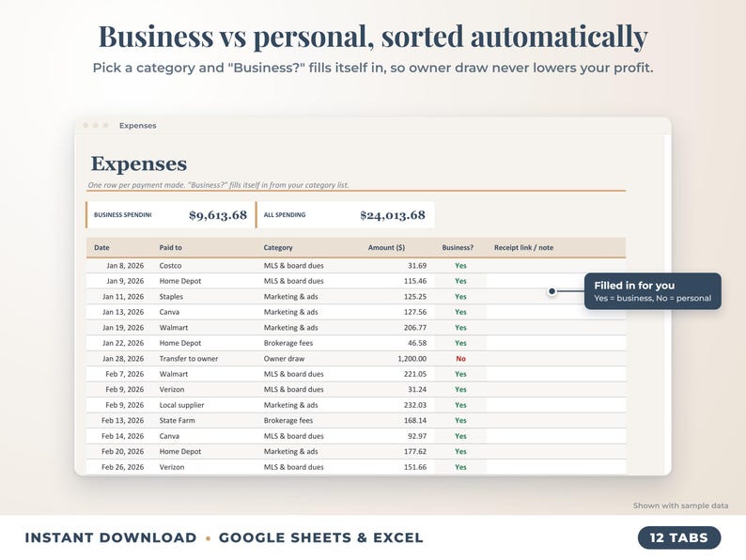Click the Business Spending total $9,613.68

click(218, 215)
